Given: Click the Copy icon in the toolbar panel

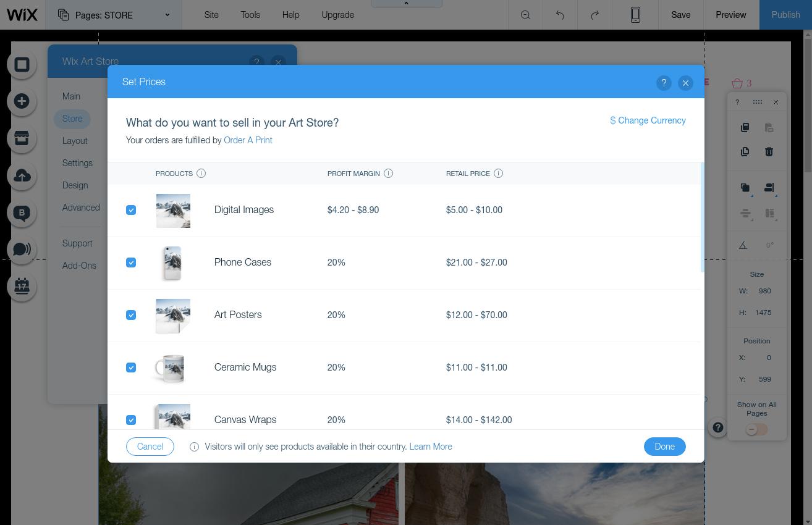Looking at the screenshot, I should [745, 128].
